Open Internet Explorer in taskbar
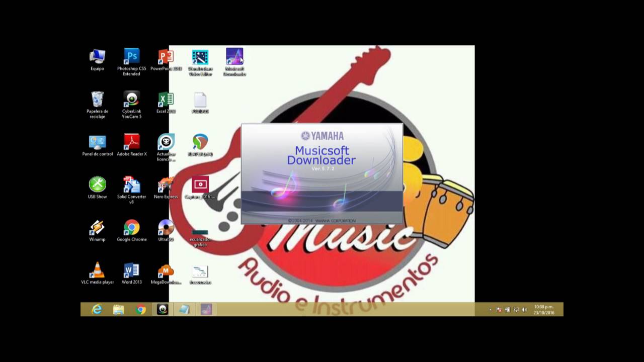Screen dimensions: 644x362 97,310
